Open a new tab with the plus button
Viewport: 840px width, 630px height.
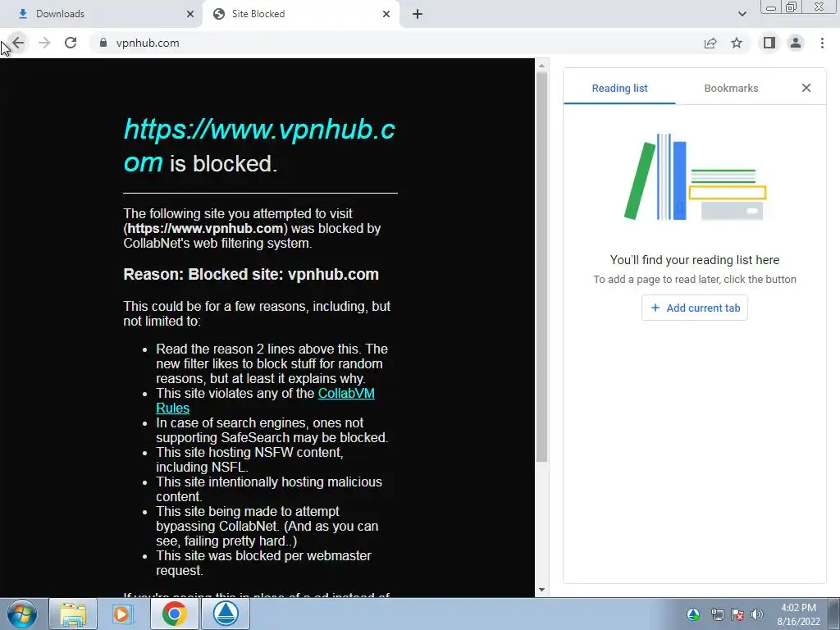[418, 14]
